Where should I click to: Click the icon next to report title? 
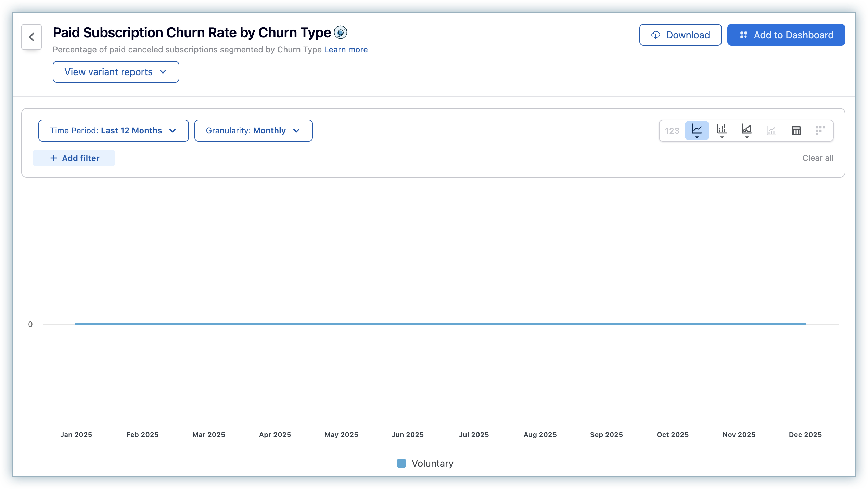(x=340, y=32)
